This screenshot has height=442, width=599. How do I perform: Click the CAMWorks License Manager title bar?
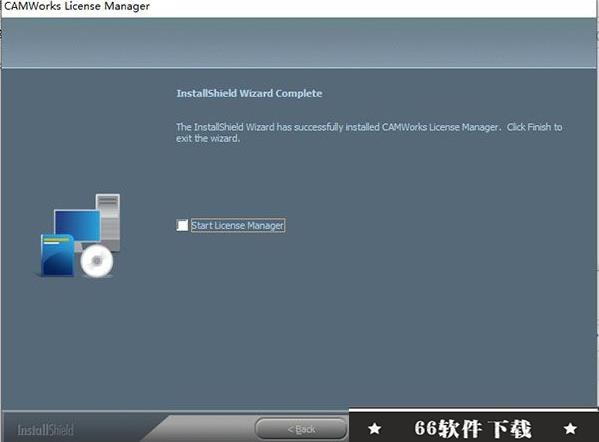[x=300, y=7]
